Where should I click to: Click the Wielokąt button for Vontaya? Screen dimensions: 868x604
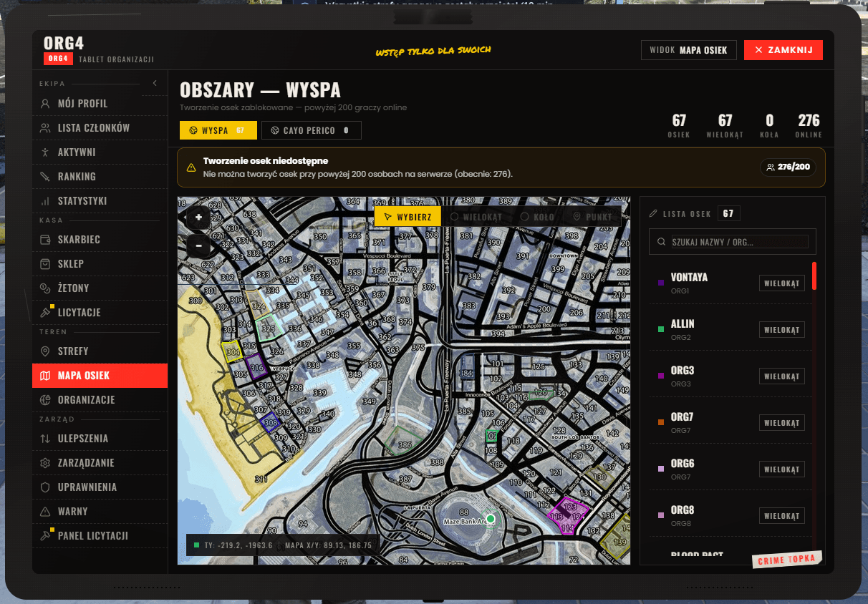(781, 283)
